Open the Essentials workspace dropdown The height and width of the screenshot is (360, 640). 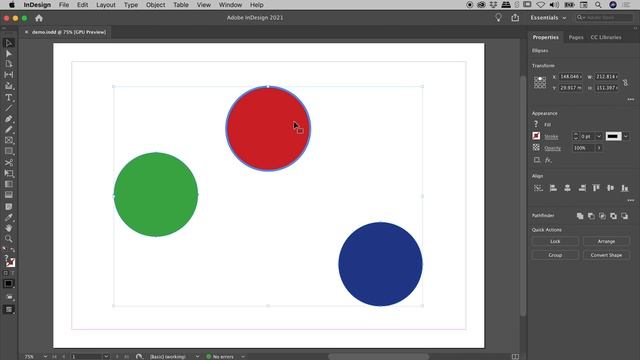pos(548,18)
